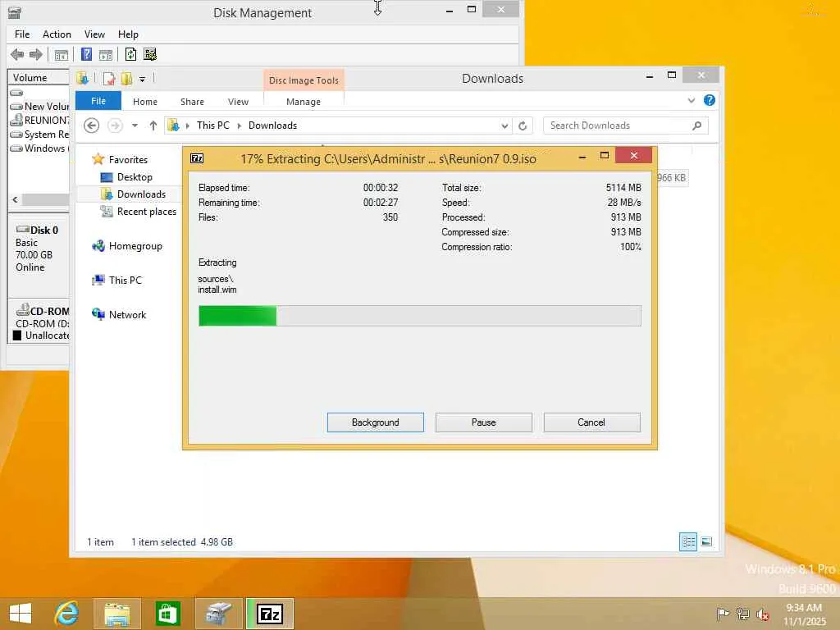Click the New folder icon in Explorer quick access toolbar

coord(126,79)
